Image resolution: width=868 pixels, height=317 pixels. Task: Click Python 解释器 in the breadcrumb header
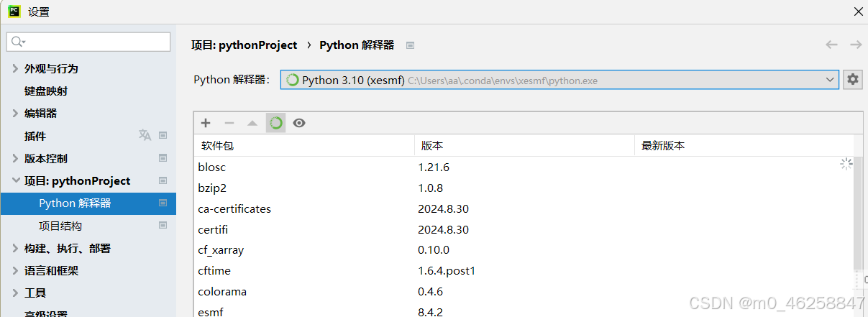(x=357, y=45)
